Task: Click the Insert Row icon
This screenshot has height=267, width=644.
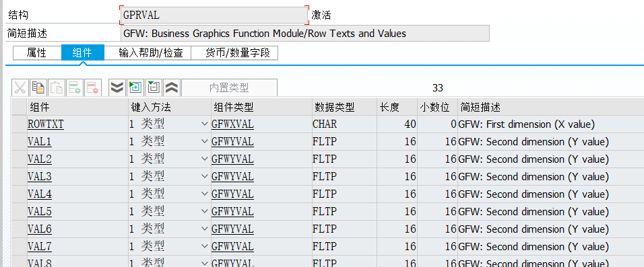Action: pyautogui.click(x=75, y=87)
